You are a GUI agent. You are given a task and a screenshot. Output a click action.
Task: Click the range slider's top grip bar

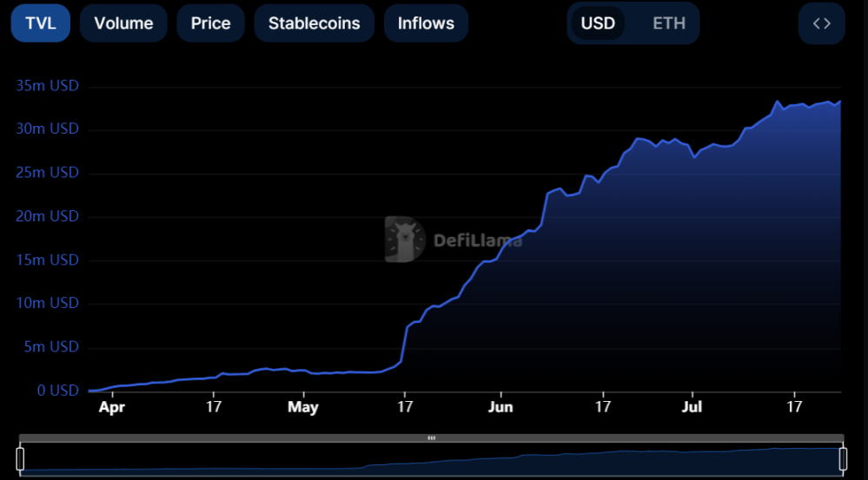[431, 438]
